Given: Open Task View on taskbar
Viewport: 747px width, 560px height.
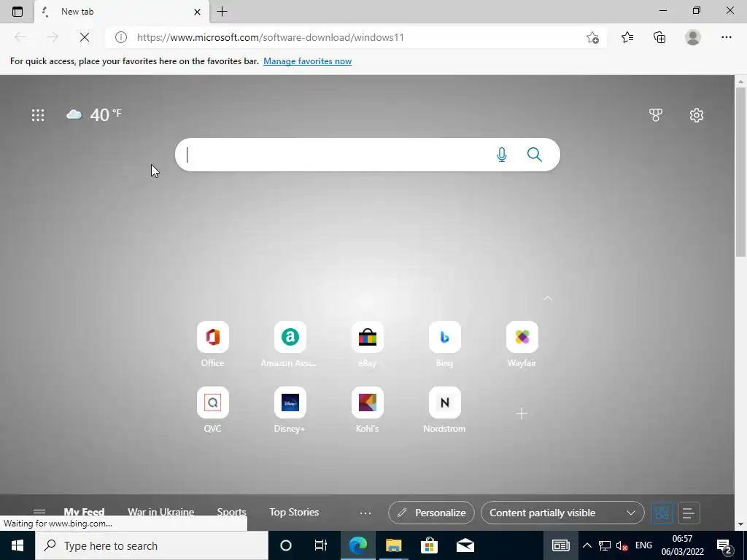Looking at the screenshot, I should tap(321, 545).
